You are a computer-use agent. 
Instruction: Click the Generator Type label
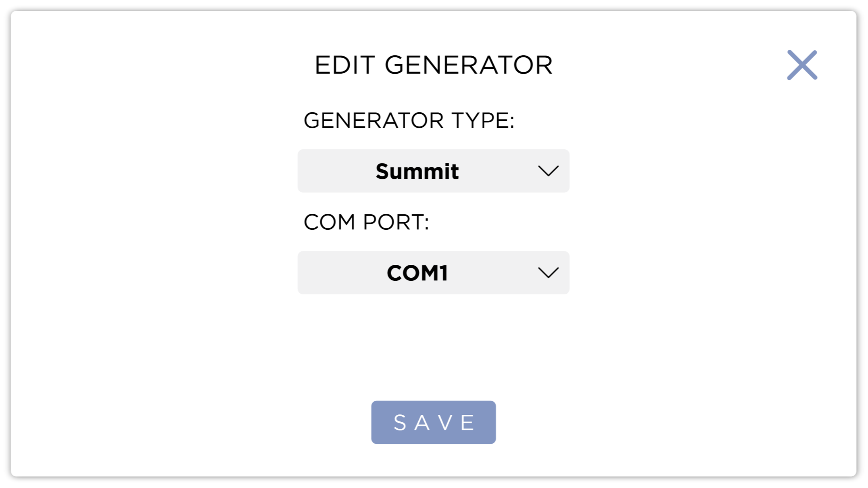point(409,120)
